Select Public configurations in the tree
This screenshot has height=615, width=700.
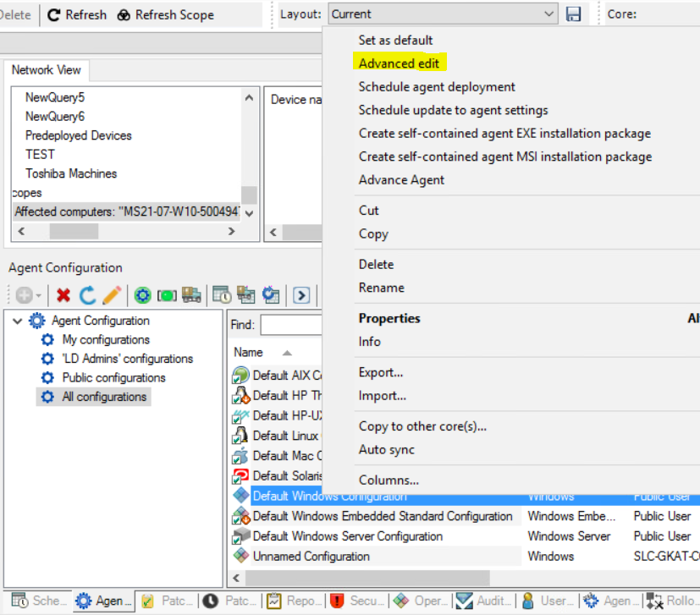(113, 378)
